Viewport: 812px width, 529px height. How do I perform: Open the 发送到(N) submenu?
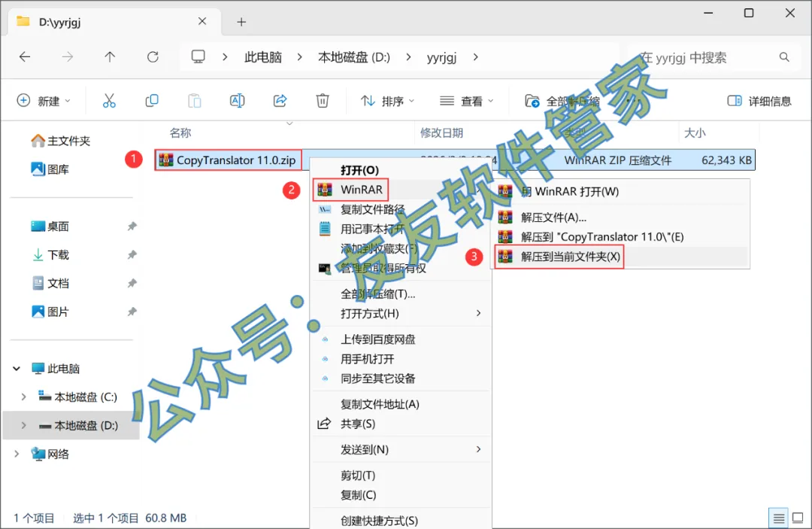401,450
